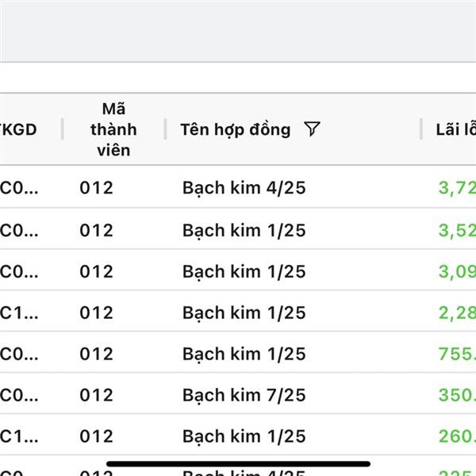The image size is (476, 476).
Task: Click divider between Mã thành viên and Tên hợp đồng
Action: 165,129
